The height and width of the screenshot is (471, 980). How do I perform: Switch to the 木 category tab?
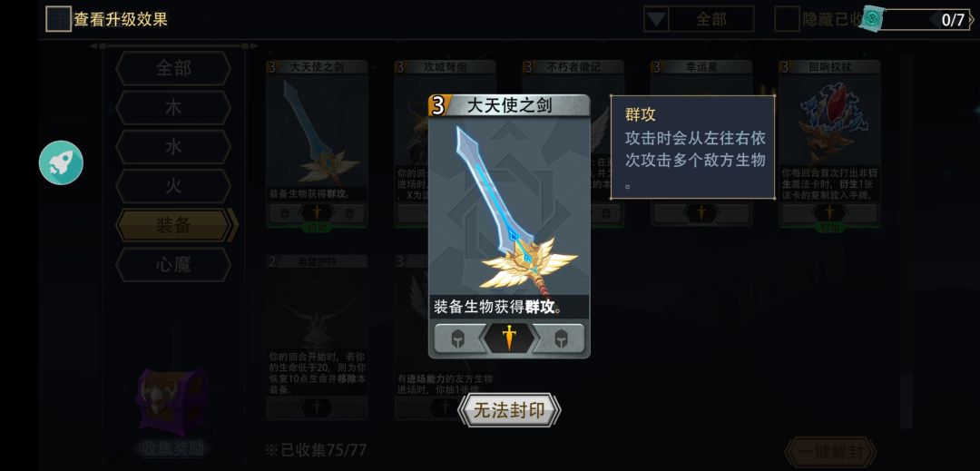click(x=173, y=107)
